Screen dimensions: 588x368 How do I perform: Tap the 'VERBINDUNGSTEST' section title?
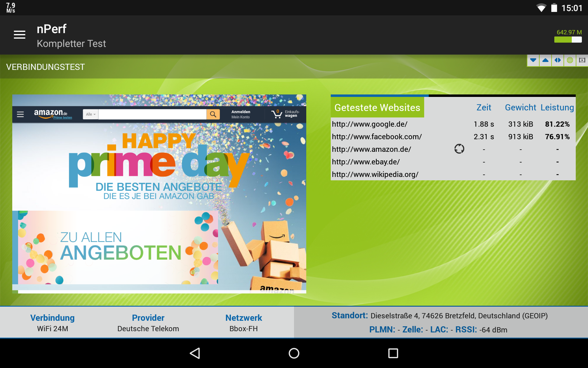click(x=45, y=67)
